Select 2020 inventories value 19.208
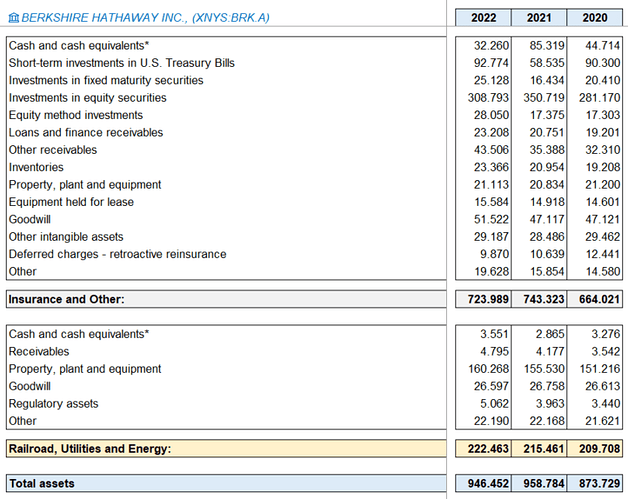This screenshot has width=628, height=499. 603,167
